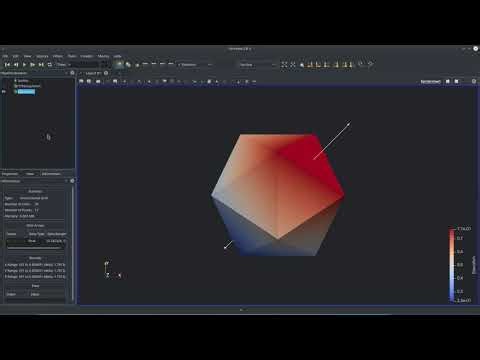480x360 pixels.
Task: Rotate view 90 degrees counterclockwise
Action: point(370,64)
